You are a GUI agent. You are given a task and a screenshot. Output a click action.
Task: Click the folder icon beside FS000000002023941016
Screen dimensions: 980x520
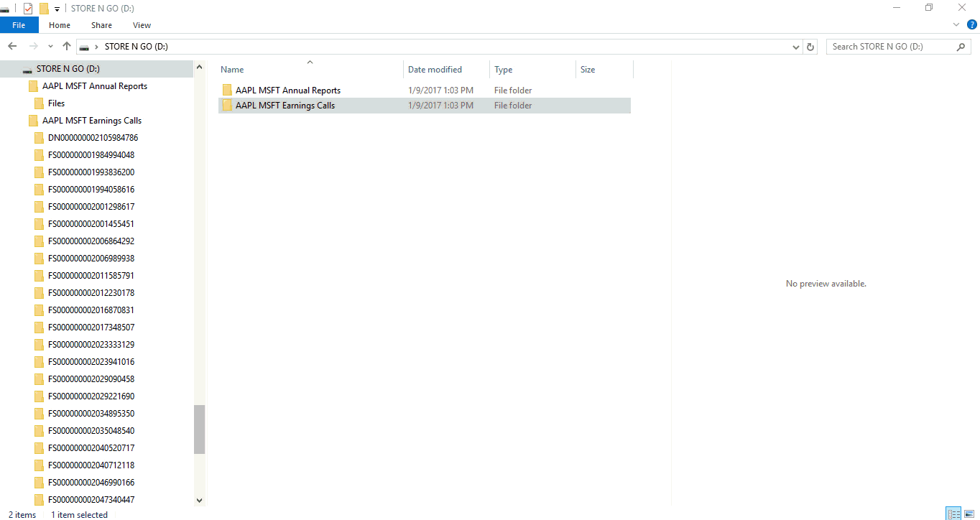point(39,362)
